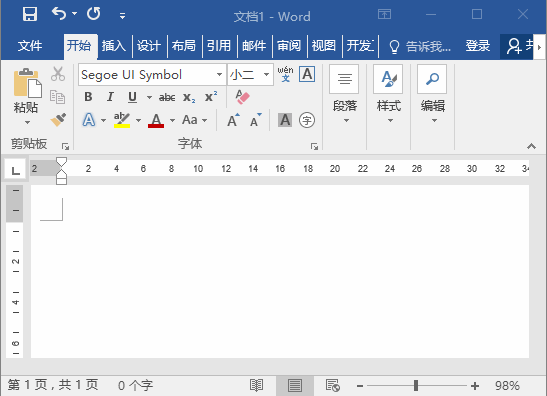547x396 pixels.
Task: Click the Enclose Characters circled 字 icon
Action: [307, 120]
